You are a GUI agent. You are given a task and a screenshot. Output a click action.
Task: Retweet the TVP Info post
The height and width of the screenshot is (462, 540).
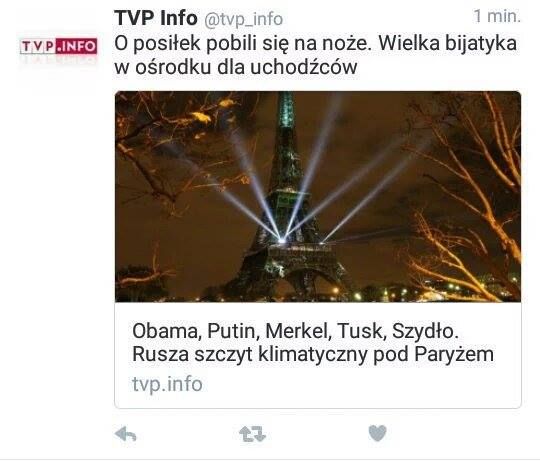coord(252,434)
